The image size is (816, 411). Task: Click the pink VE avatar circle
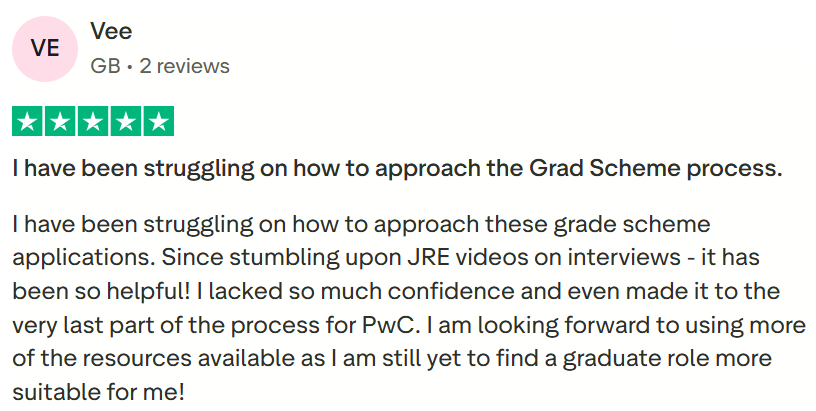[x=45, y=49]
